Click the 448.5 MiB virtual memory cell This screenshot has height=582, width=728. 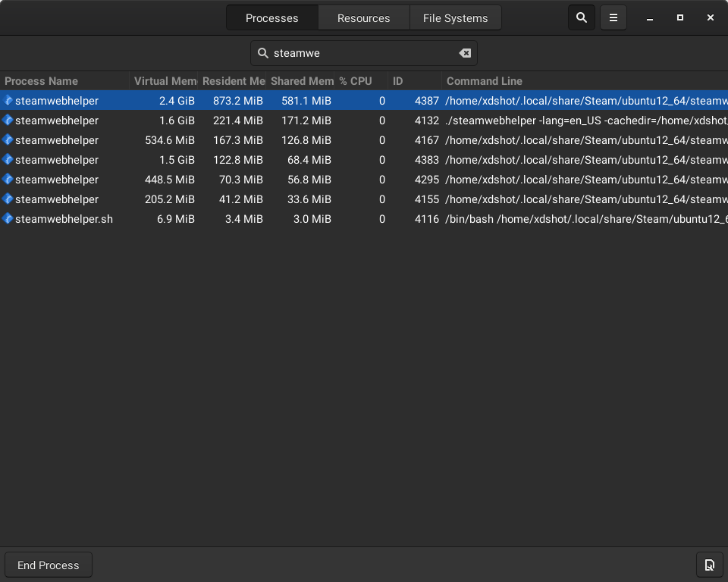coord(169,180)
